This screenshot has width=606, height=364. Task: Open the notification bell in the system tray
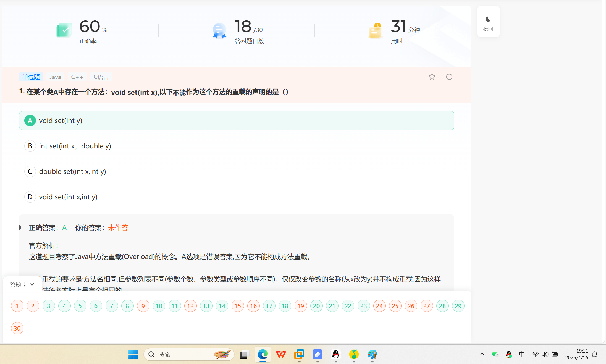coord(595,354)
